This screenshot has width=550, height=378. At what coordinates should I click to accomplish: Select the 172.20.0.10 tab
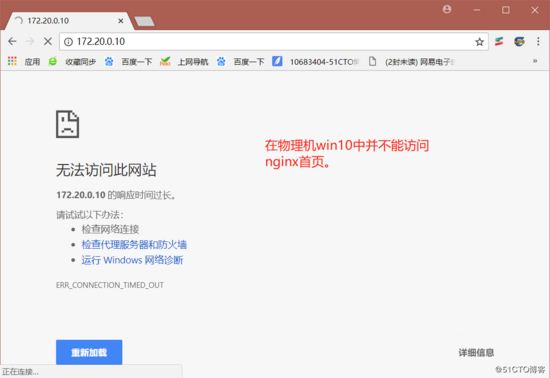tap(68, 21)
